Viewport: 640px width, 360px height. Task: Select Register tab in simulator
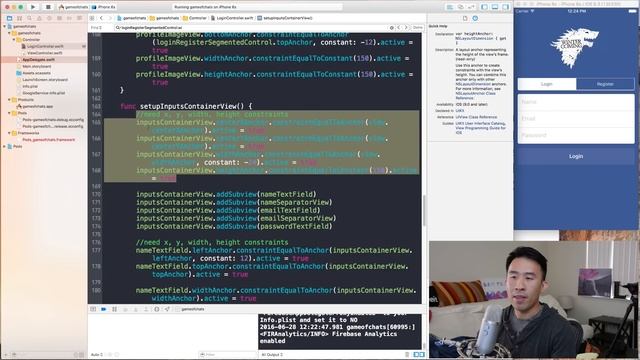click(x=605, y=84)
